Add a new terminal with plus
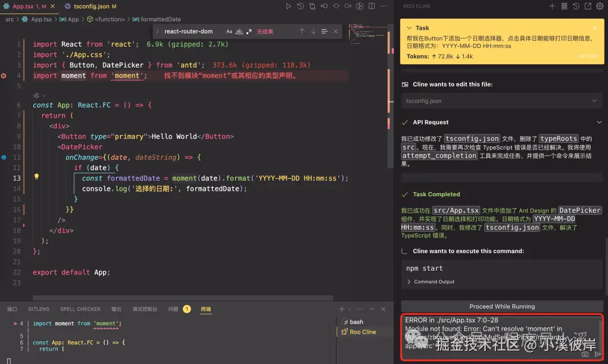 [x=341, y=309]
